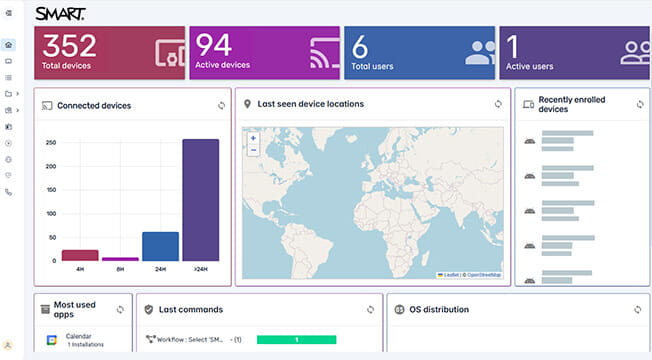Viewport: 652px width, 360px height.
Task: Click the >24H bar in chart
Action: pos(200,200)
